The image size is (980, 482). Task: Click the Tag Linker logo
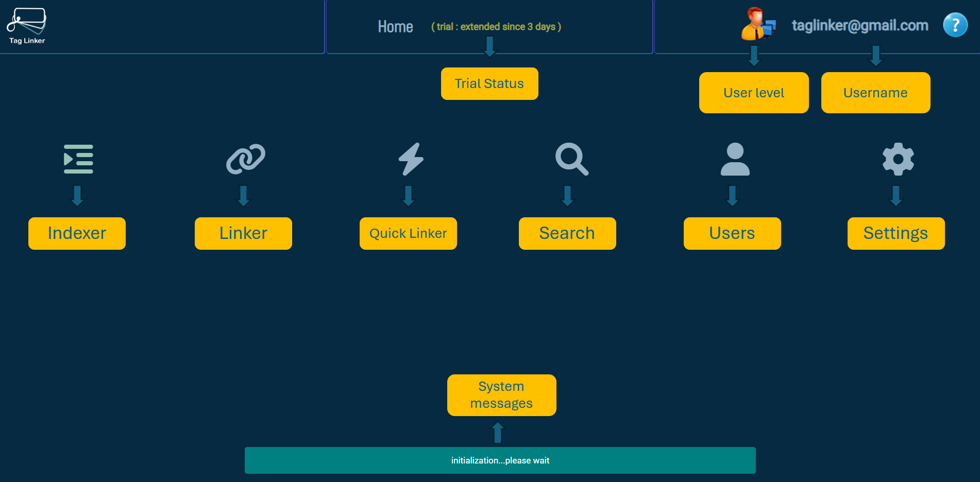[x=27, y=26]
